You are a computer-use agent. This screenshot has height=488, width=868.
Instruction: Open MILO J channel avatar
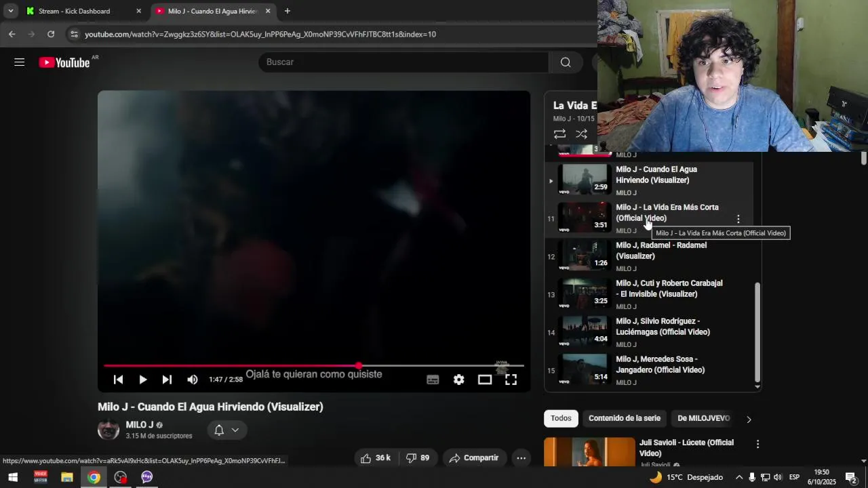coord(108,430)
